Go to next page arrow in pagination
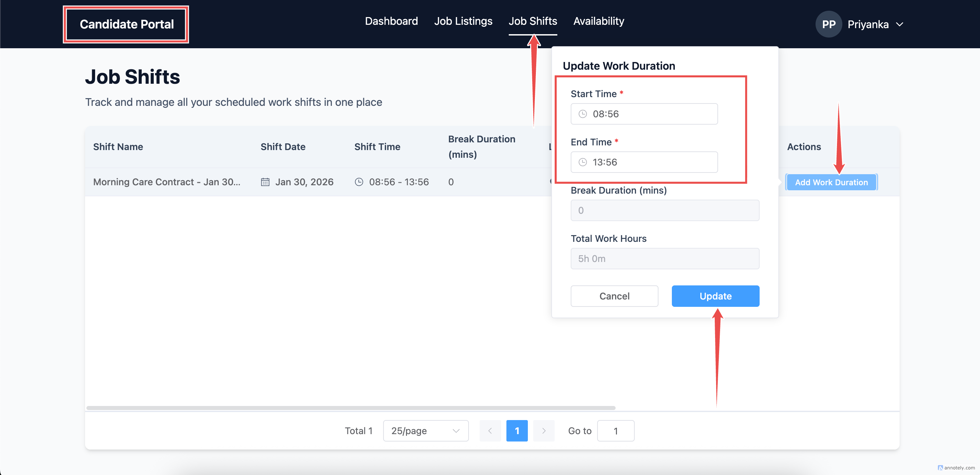 [x=544, y=431]
